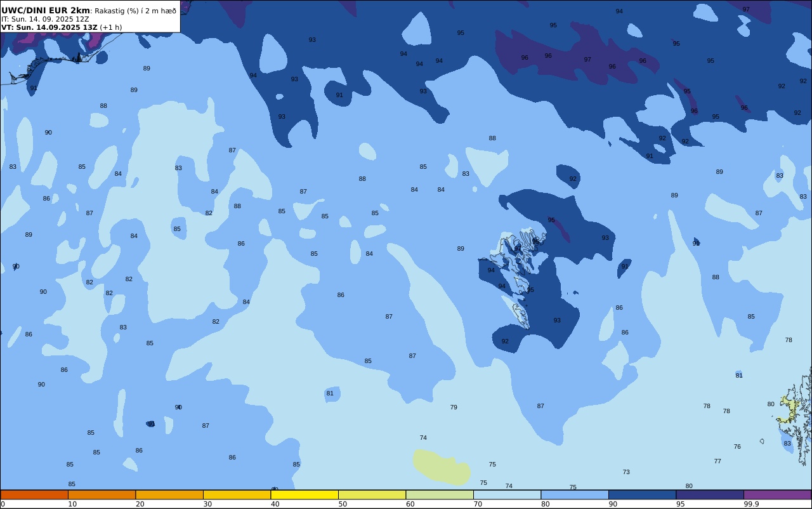Screen dimensions: 812x509
Task: Click the 95–99.9 indigo legend swatch
Action: [710, 494]
